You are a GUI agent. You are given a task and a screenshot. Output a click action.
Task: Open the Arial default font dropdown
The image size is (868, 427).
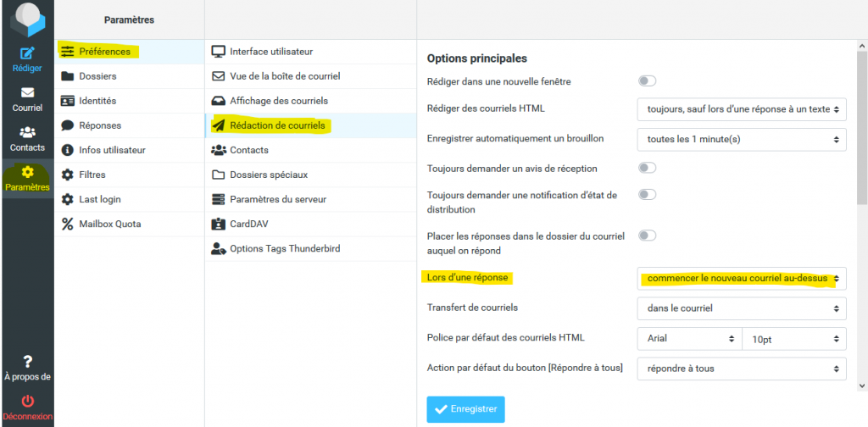tap(688, 338)
